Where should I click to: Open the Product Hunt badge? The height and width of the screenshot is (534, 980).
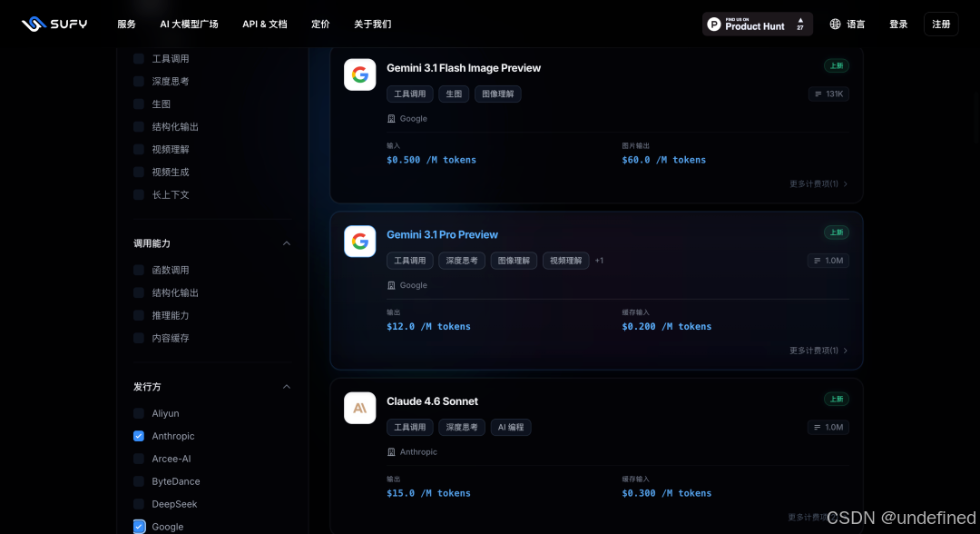point(757,25)
